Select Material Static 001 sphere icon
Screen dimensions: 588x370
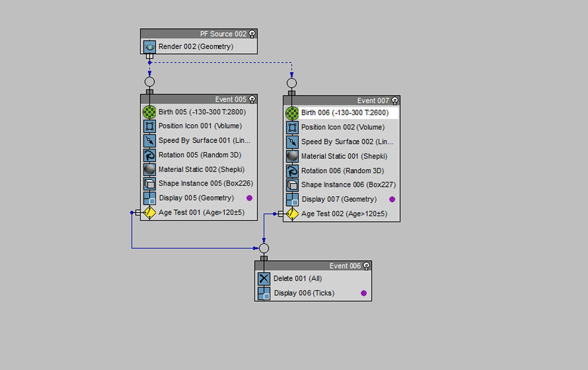[292, 157]
